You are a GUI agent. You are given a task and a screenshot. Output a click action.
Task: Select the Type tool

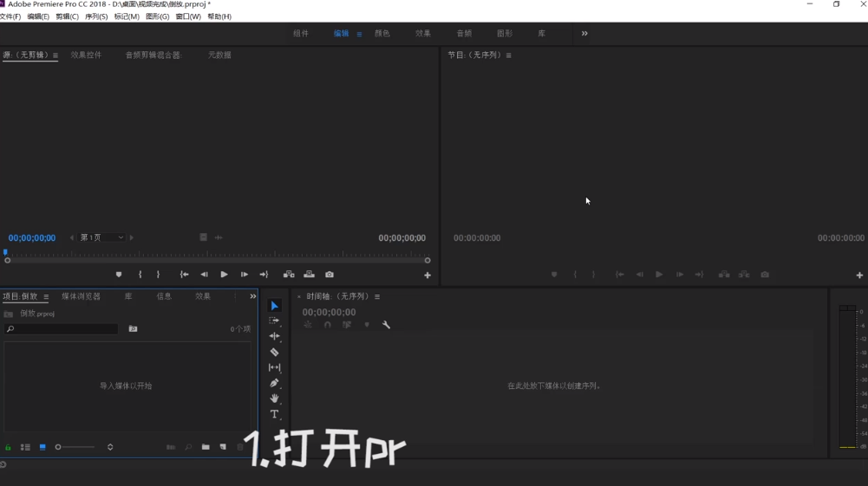(x=275, y=414)
